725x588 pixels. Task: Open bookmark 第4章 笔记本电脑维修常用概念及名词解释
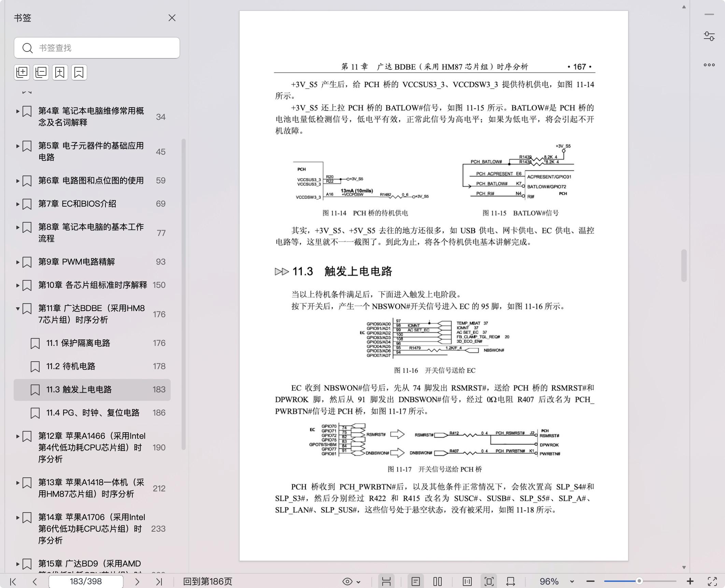[x=91, y=117]
